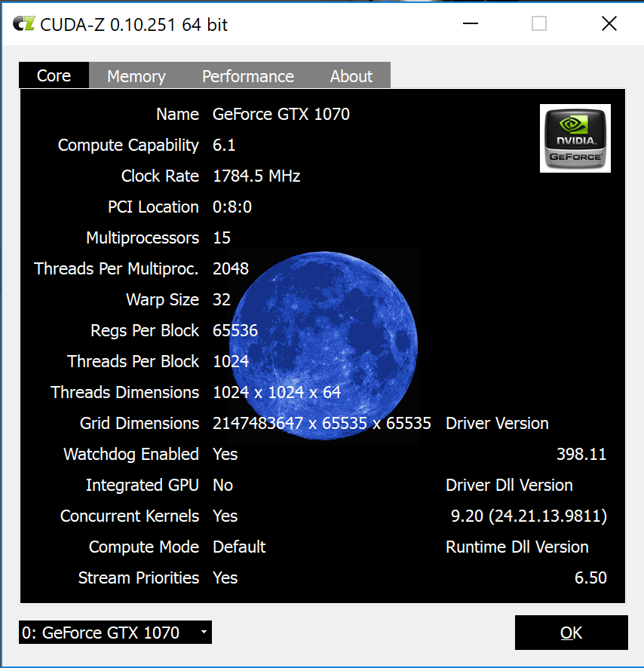644x668 pixels.
Task: Close the CUDA-Z window
Action: click(x=609, y=24)
